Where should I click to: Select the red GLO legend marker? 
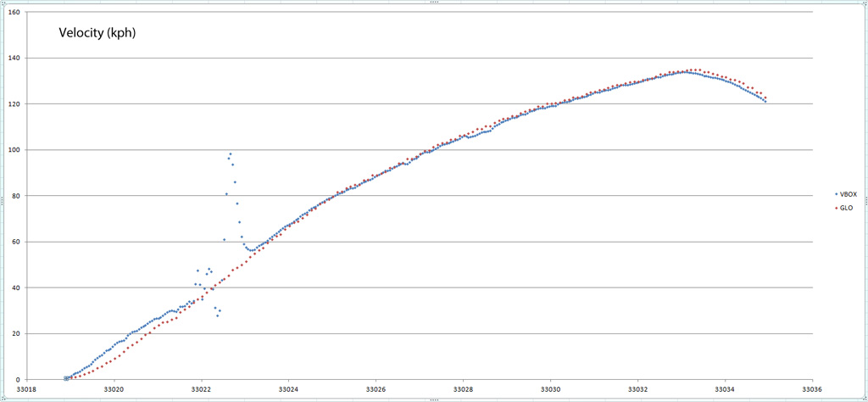(835, 208)
